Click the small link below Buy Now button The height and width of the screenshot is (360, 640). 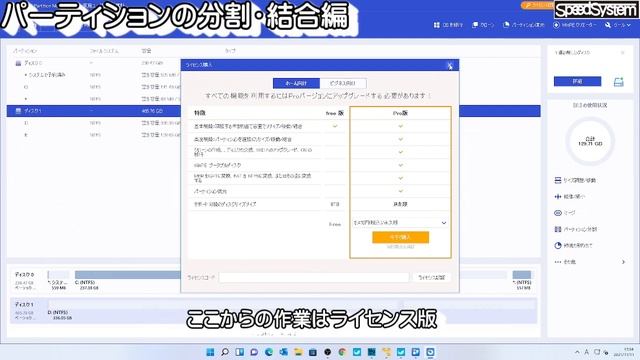400,247
